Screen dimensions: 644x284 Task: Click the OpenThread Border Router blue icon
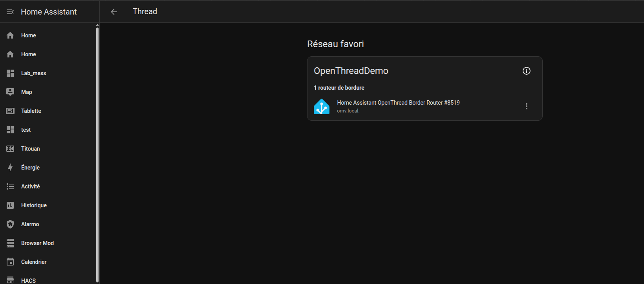pos(322,107)
